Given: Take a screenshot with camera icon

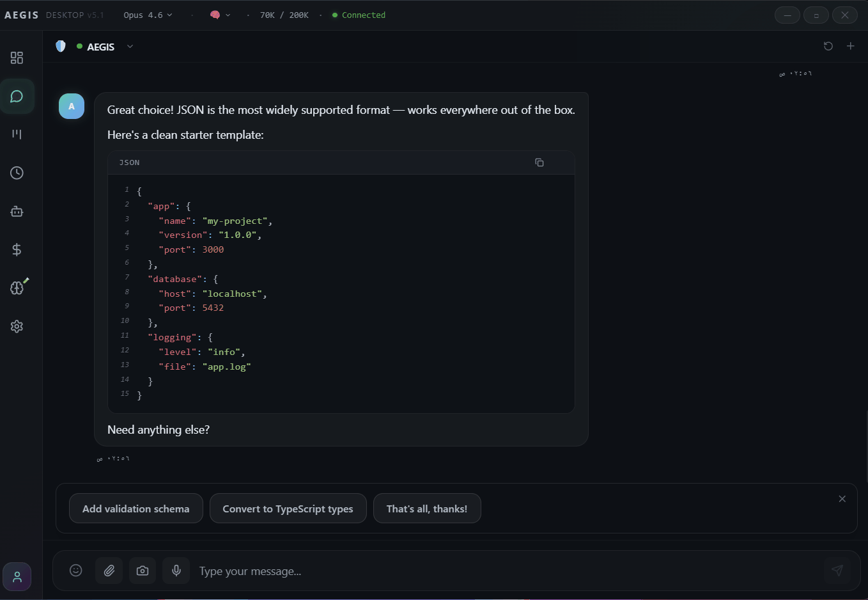Looking at the screenshot, I should tap(143, 571).
